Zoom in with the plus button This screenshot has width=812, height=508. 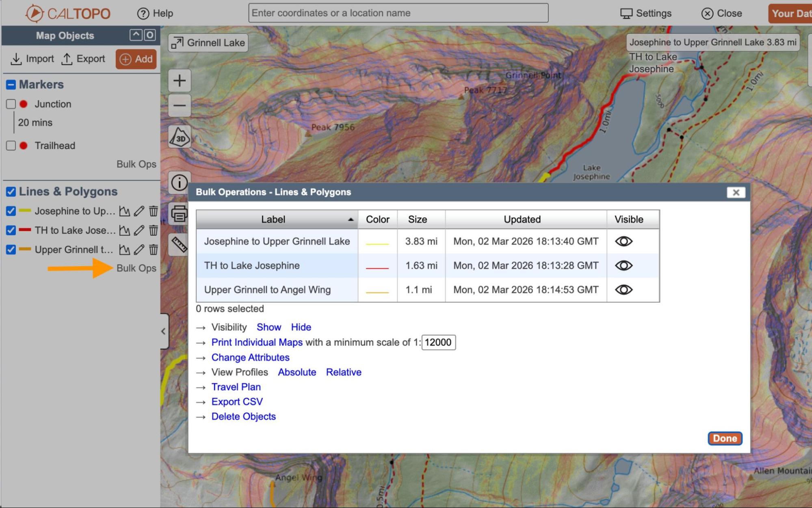[179, 80]
